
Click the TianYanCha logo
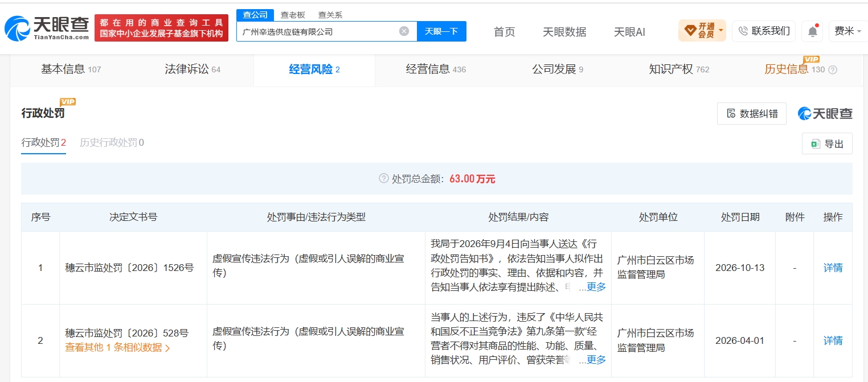click(47, 28)
